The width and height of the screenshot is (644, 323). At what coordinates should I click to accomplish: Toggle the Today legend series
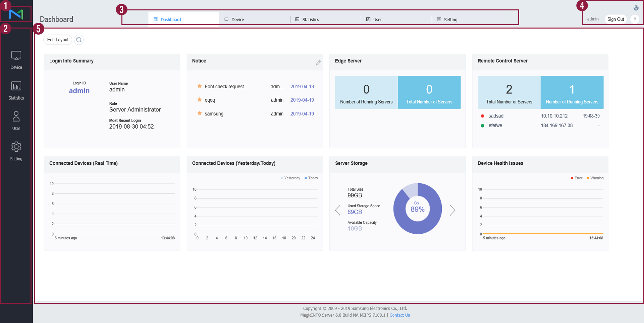(311, 178)
